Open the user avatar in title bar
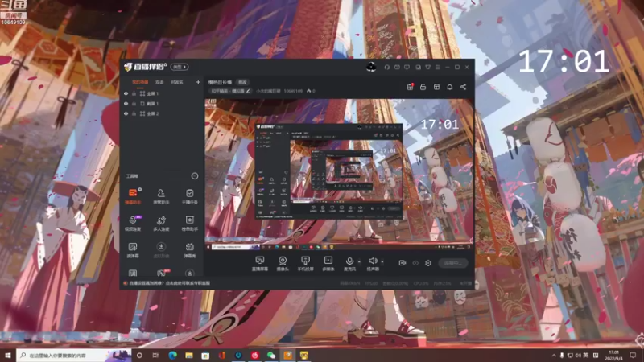644x362 pixels. pyautogui.click(x=371, y=67)
